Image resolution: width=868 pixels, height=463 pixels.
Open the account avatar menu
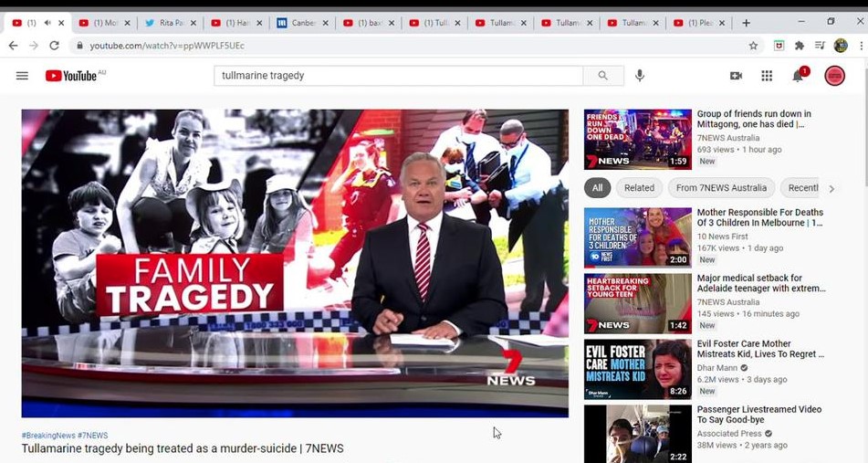[x=835, y=76]
